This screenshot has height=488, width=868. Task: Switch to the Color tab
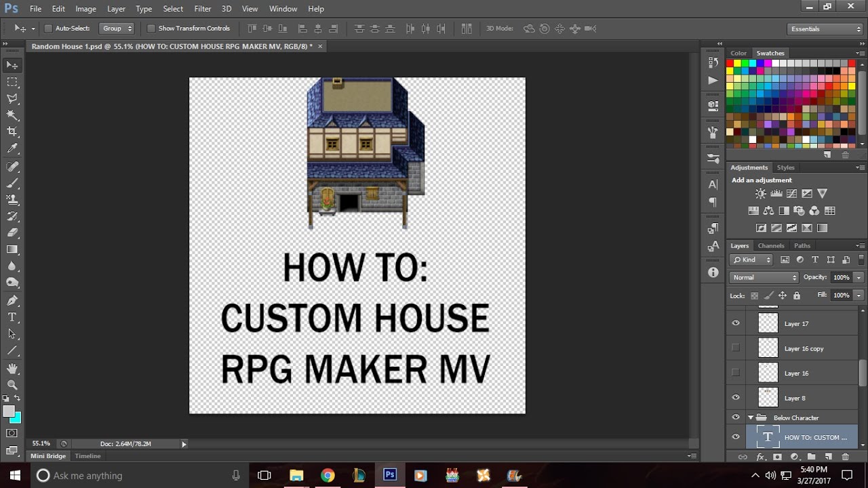738,53
